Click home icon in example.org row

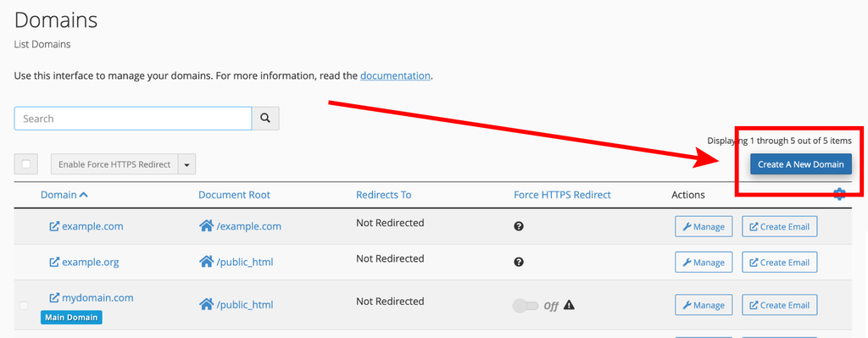tap(206, 261)
